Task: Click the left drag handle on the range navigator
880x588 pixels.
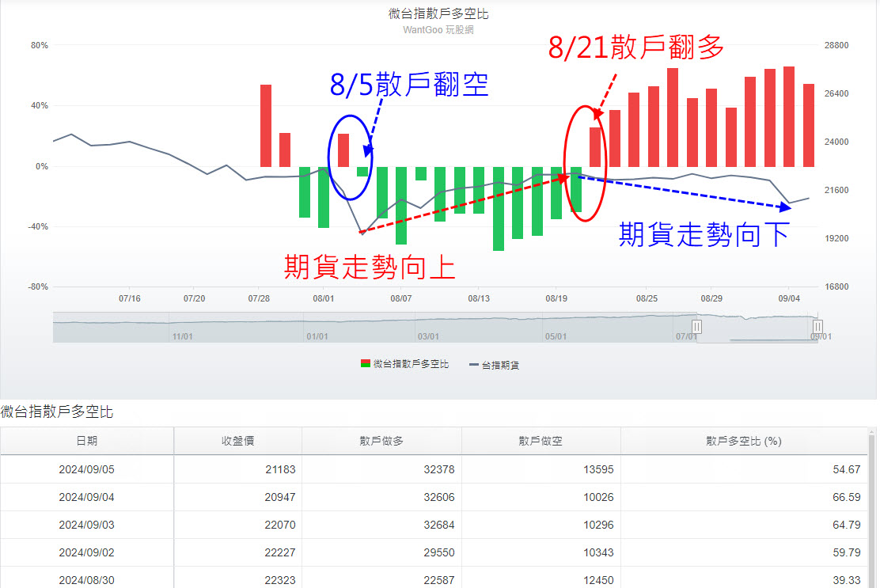Action: click(697, 326)
